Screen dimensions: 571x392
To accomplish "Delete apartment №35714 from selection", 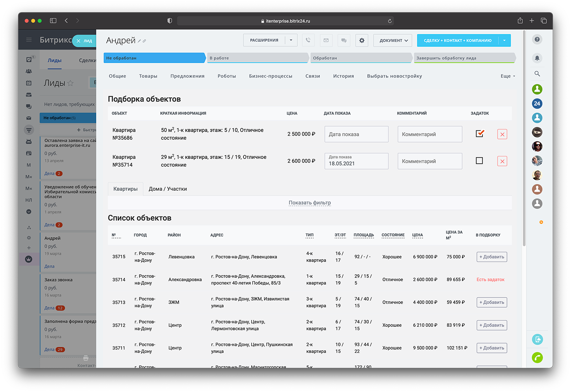I will coord(502,161).
